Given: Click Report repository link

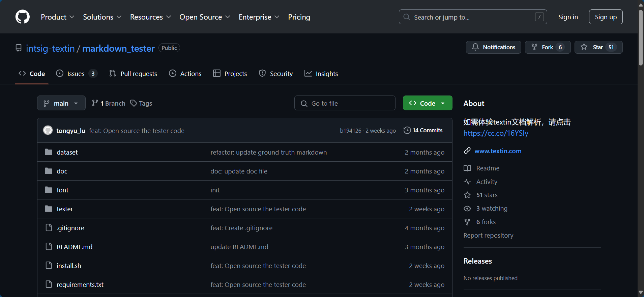Looking at the screenshot, I should 488,235.
